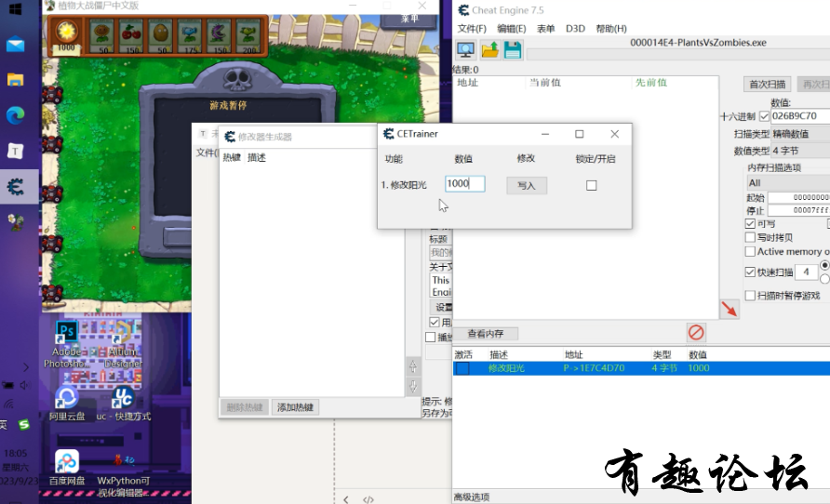The width and height of the screenshot is (830, 504).
Task: Open the 帮助(H) menu
Action: 611,29
